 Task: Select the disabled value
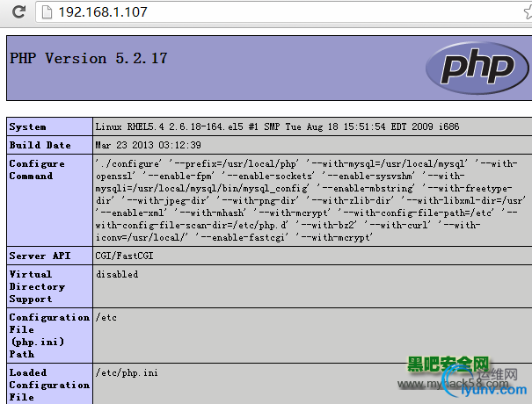[117, 274]
